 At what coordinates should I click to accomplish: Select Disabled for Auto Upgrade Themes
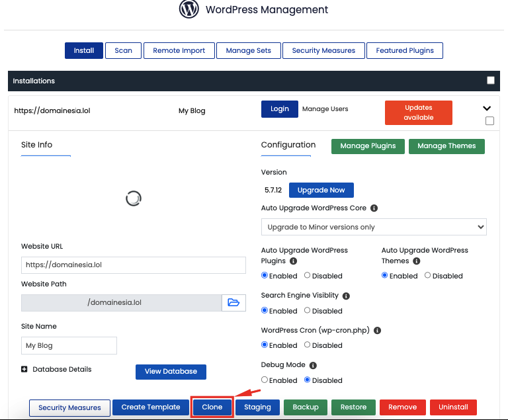[x=427, y=275]
